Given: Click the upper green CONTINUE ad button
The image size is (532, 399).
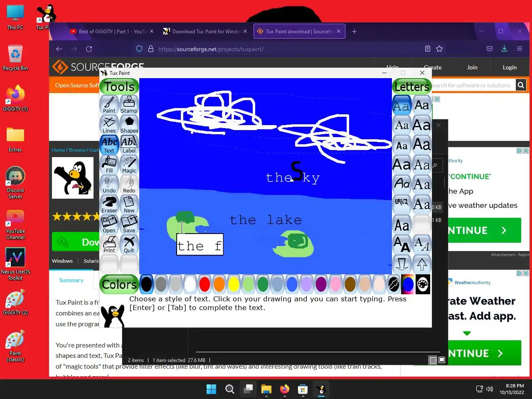Looking at the screenshot, I should pyautogui.click(x=485, y=230).
